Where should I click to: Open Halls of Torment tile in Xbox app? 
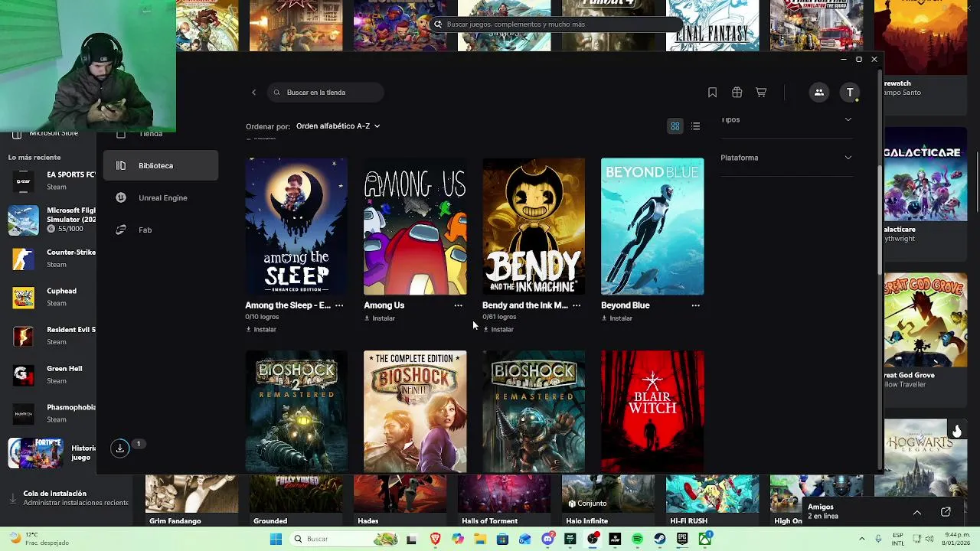coord(504,500)
